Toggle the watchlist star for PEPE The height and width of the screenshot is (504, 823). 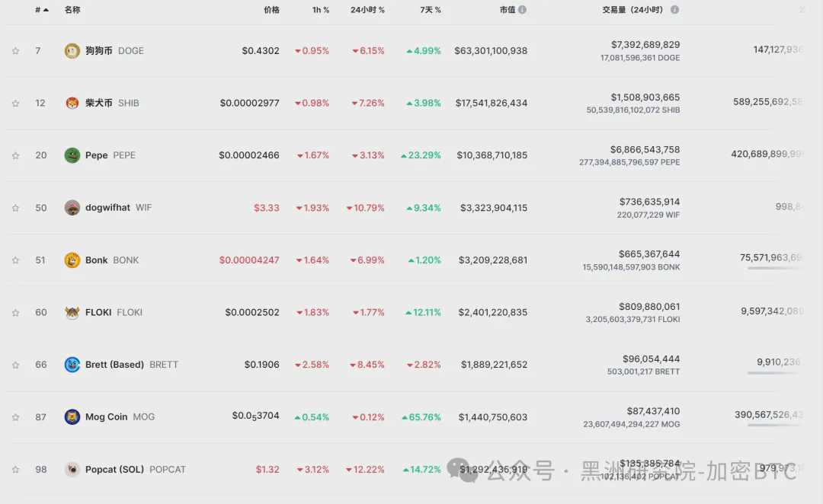[x=16, y=155]
